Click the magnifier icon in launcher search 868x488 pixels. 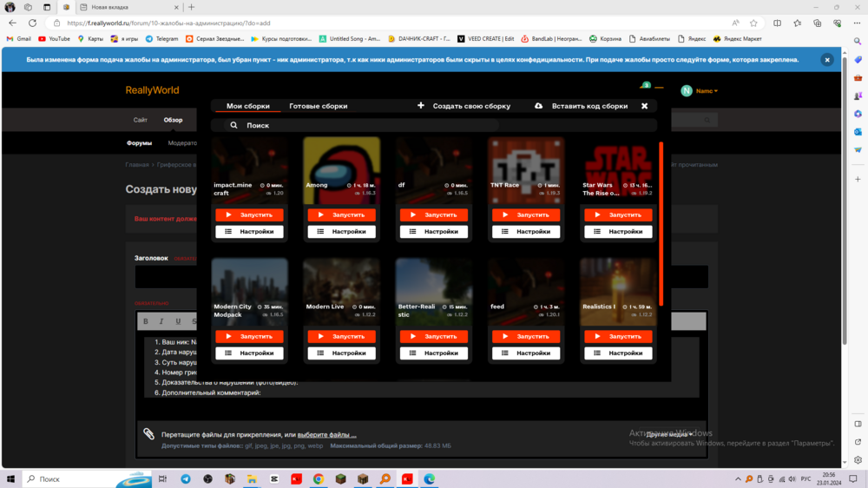(233, 125)
